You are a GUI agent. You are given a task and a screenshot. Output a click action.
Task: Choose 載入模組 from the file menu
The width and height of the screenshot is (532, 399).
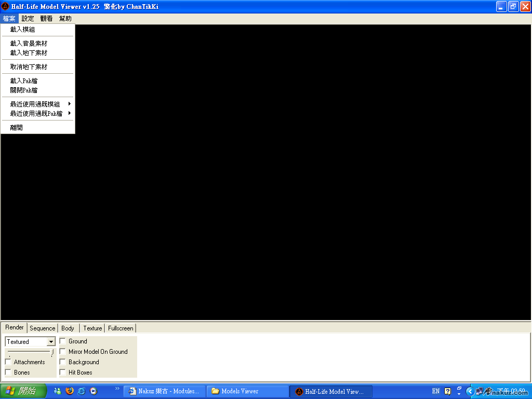37,30
